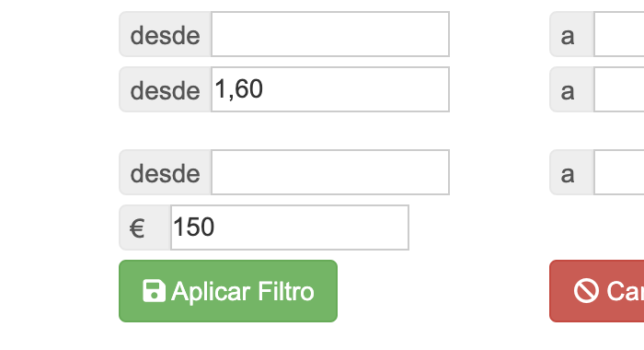Viewport: 644px width, 350px height.
Task: Focus the empty desde field above the euro field
Action: (330, 172)
